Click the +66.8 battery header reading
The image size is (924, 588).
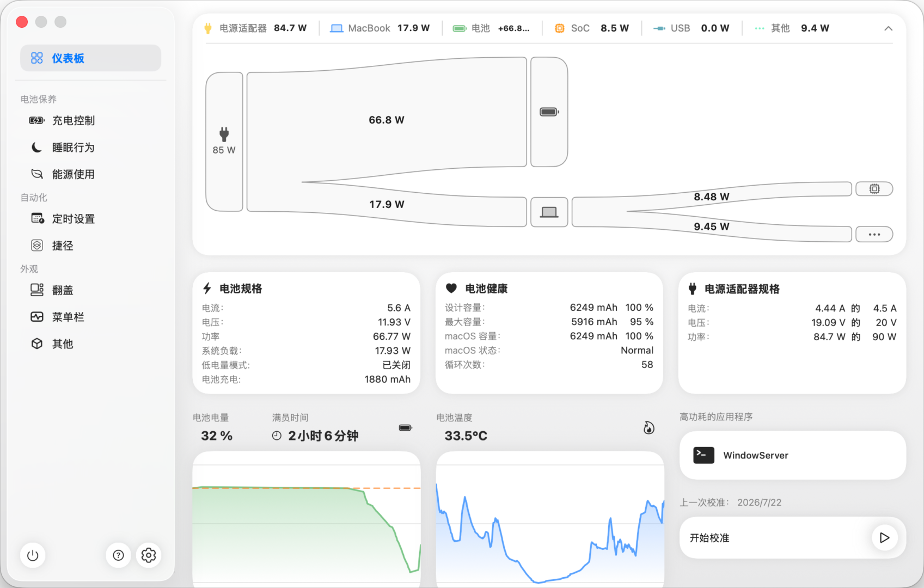click(513, 28)
